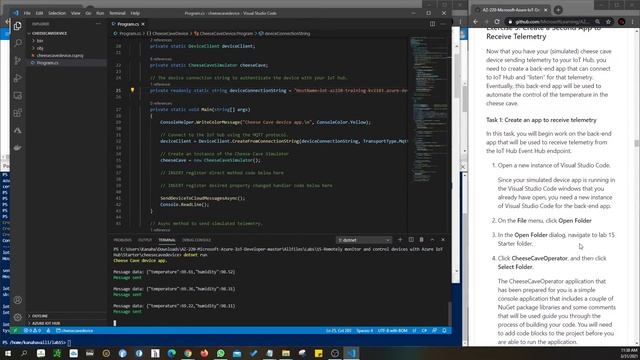Select Program.cs in the Explorer tree
The height and width of the screenshot is (360, 640).
[x=47, y=63]
